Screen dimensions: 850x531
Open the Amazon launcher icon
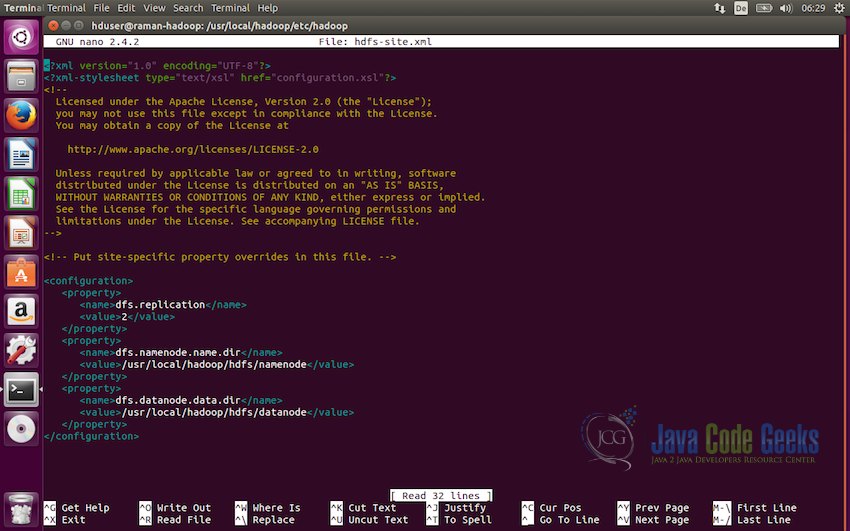click(x=21, y=312)
